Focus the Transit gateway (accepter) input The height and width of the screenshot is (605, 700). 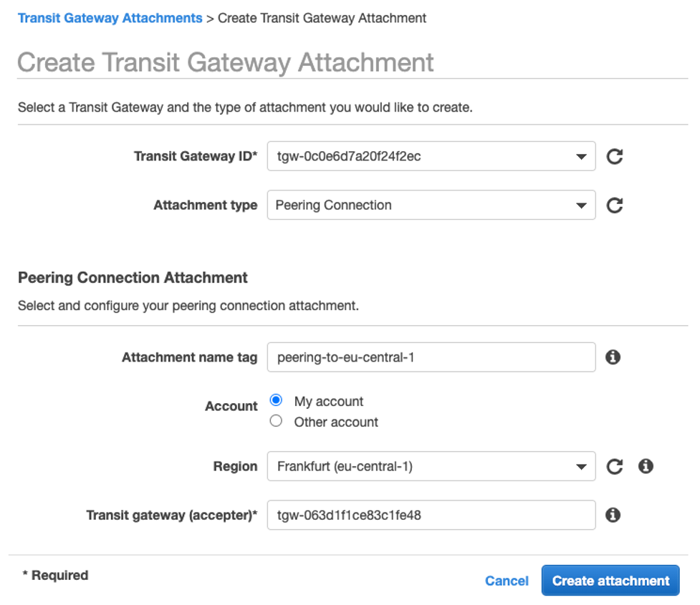[x=431, y=515]
